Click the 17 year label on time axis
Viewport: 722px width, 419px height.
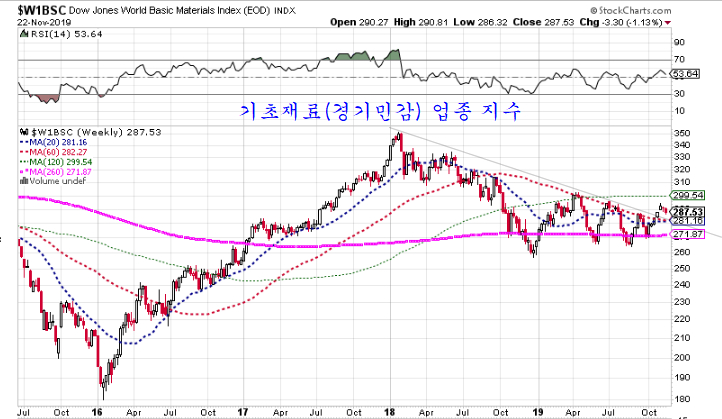pyautogui.click(x=243, y=412)
